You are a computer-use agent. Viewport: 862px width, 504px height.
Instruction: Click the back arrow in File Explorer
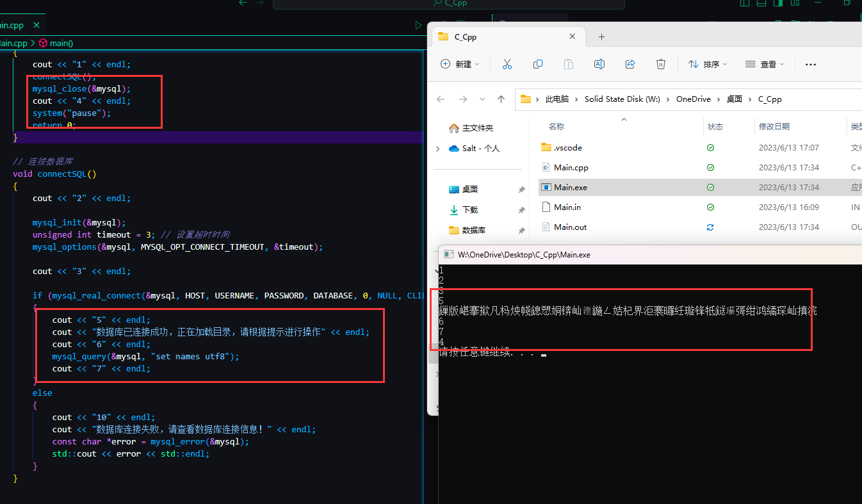click(x=440, y=99)
